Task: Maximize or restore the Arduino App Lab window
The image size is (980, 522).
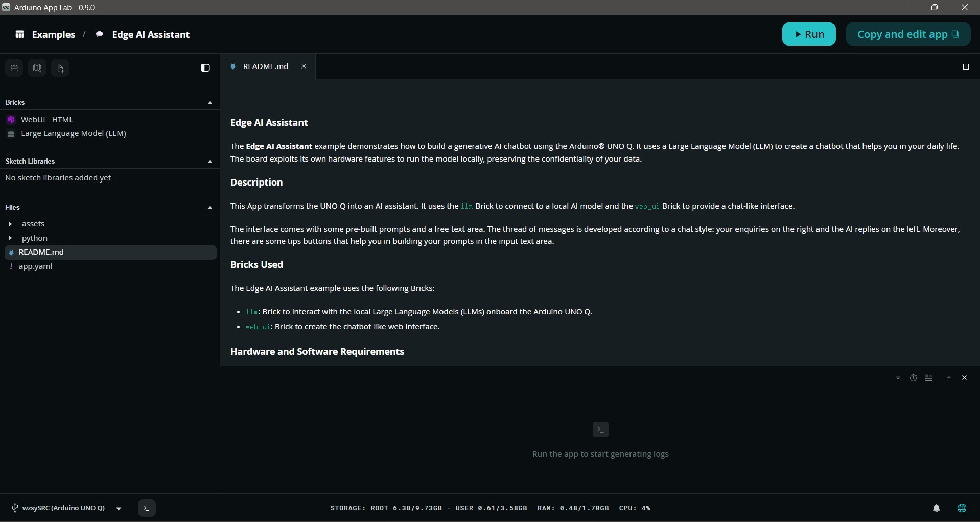Action: click(x=935, y=7)
